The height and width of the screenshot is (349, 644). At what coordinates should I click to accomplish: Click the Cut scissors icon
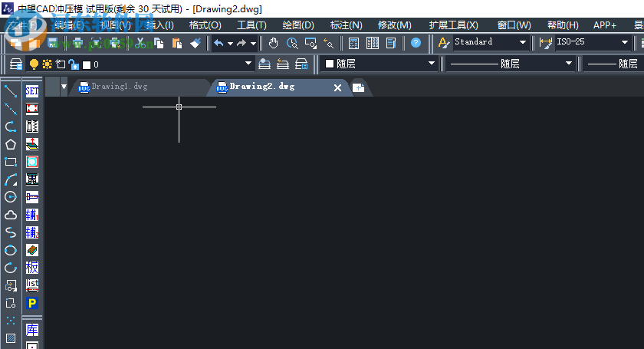140,43
